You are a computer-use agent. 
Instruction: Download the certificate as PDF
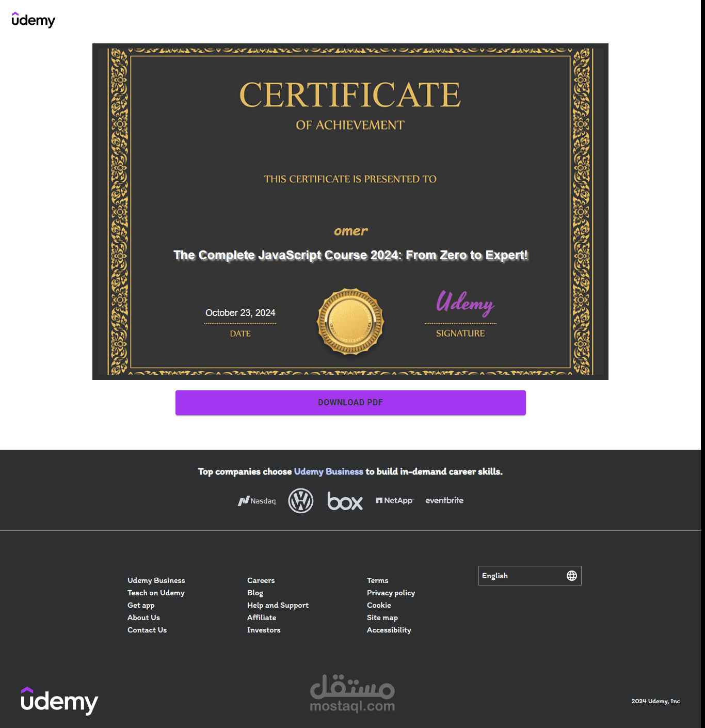click(x=350, y=403)
